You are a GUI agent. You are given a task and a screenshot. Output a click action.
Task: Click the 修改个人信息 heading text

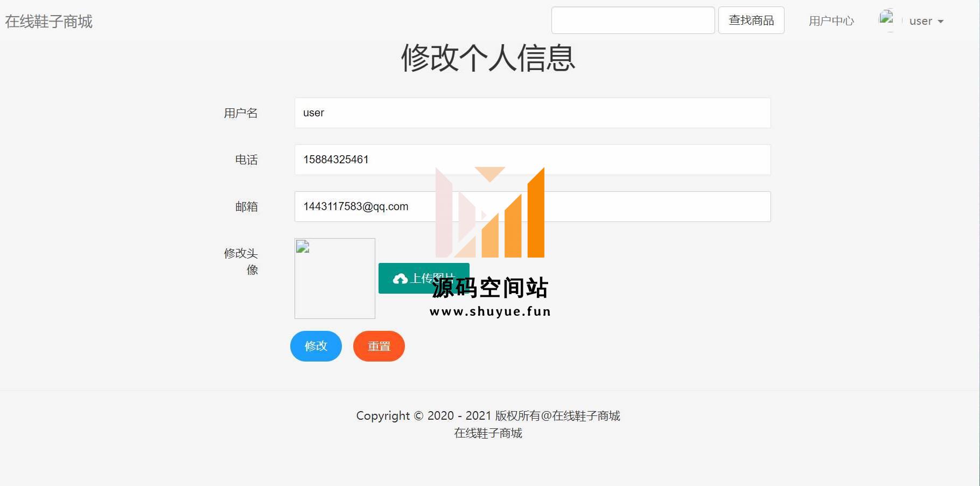(488, 58)
